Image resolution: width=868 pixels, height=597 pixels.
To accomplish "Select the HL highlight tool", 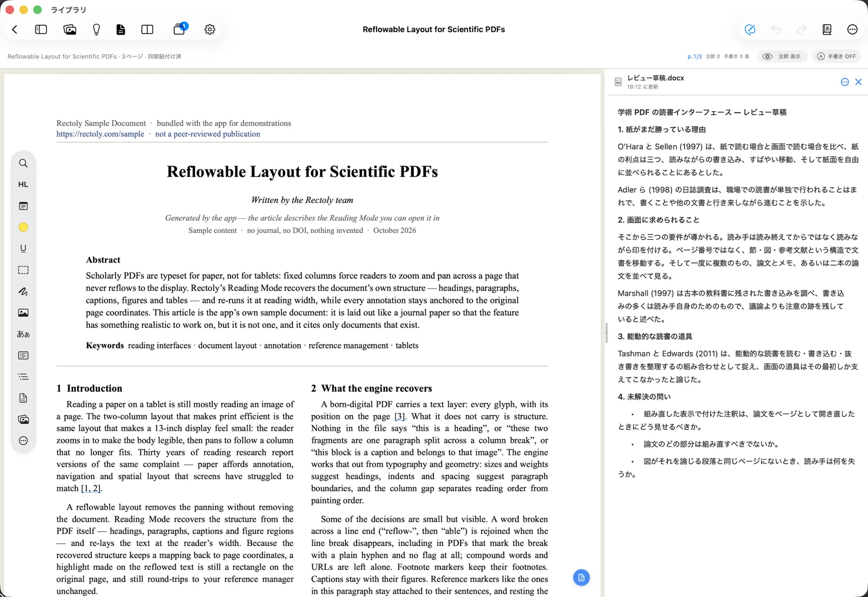I will click(x=23, y=185).
